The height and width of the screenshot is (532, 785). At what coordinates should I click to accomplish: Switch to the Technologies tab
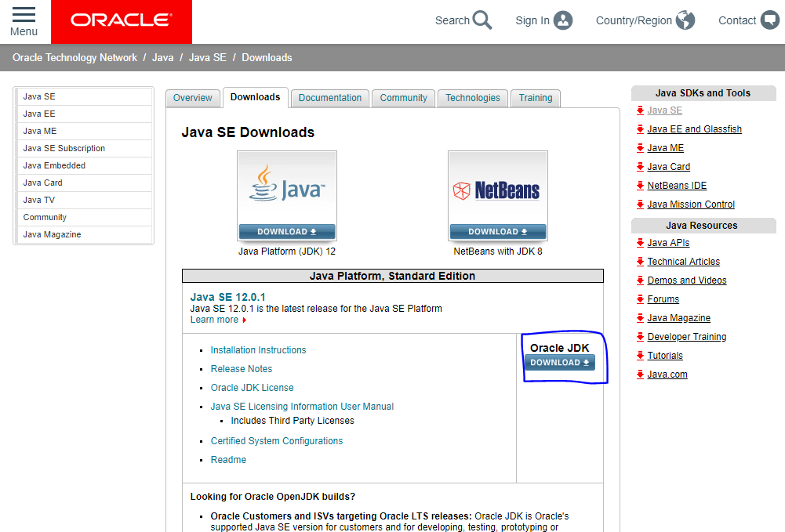coord(473,98)
